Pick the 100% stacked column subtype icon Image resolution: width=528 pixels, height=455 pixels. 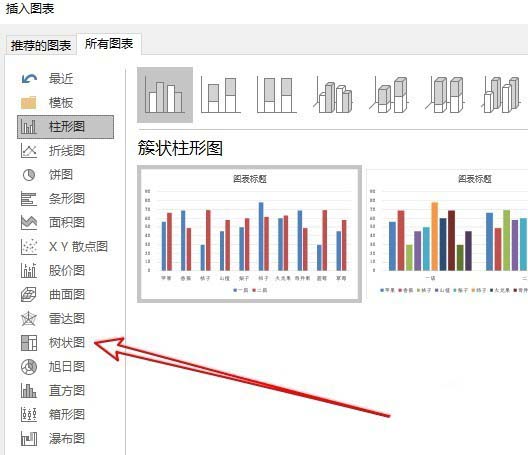(x=277, y=95)
